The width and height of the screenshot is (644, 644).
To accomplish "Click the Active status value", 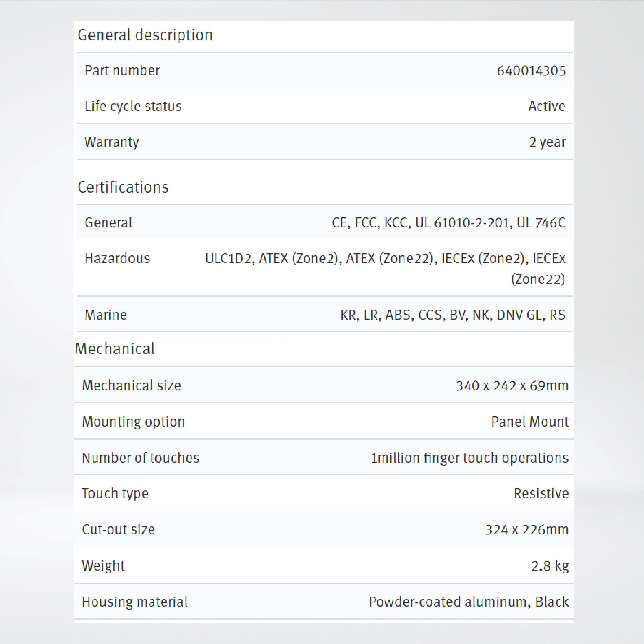I will tap(547, 106).
